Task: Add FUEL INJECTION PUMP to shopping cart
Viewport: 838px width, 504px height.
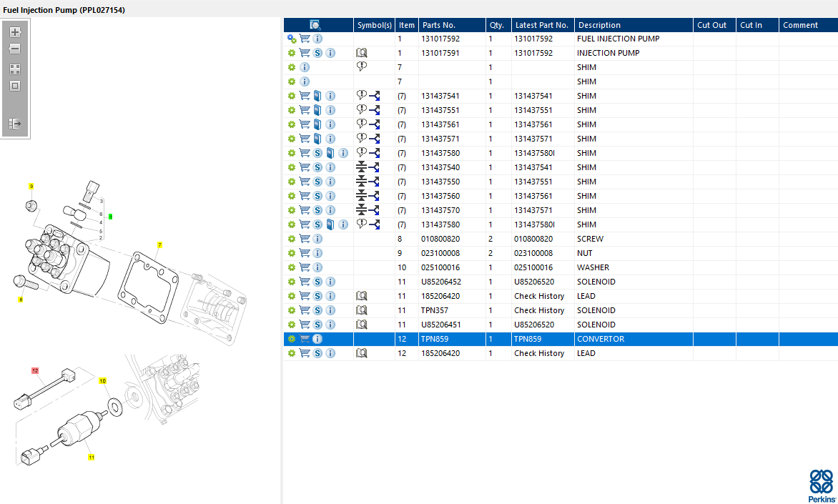Action: 305,39
